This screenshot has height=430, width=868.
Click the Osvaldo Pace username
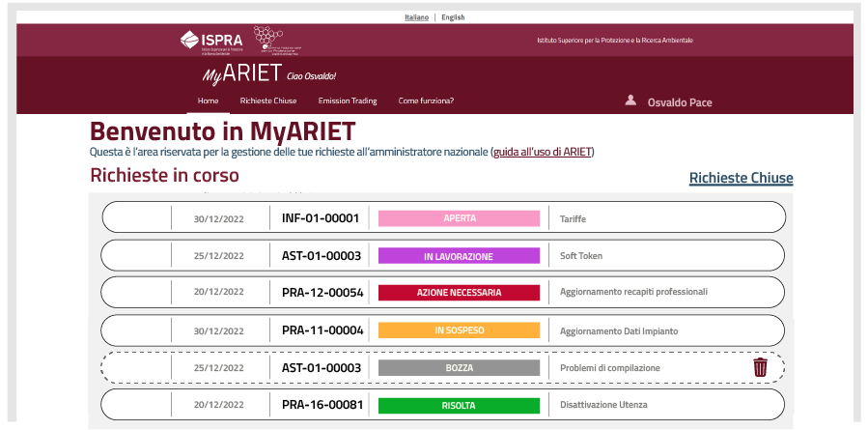tap(680, 102)
